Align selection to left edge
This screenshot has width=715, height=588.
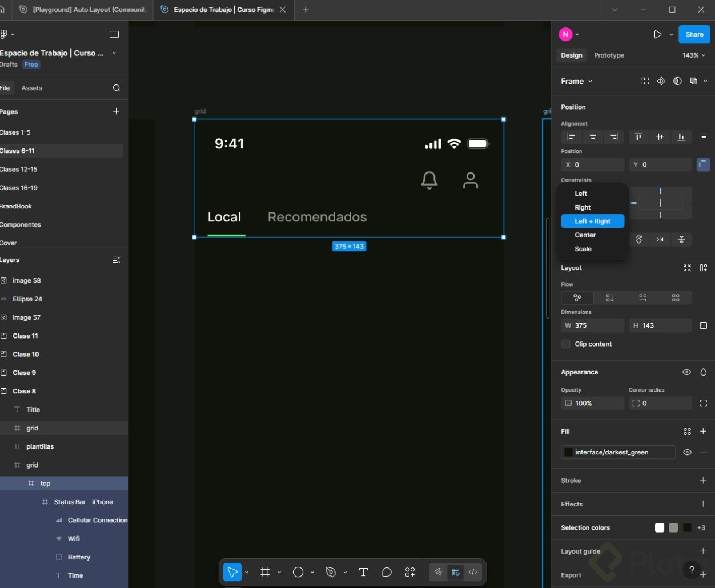tap(571, 137)
